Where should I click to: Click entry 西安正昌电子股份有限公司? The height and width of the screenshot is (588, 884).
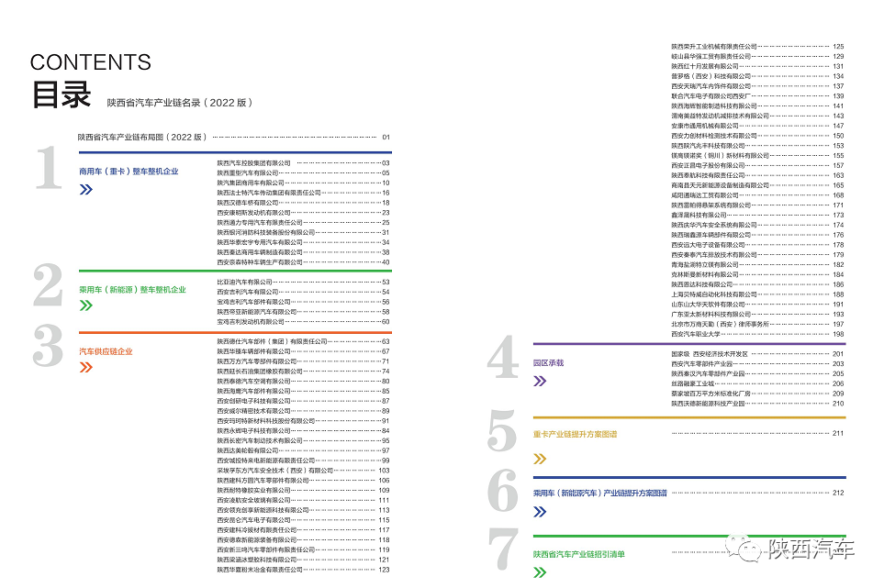pos(708,166)
